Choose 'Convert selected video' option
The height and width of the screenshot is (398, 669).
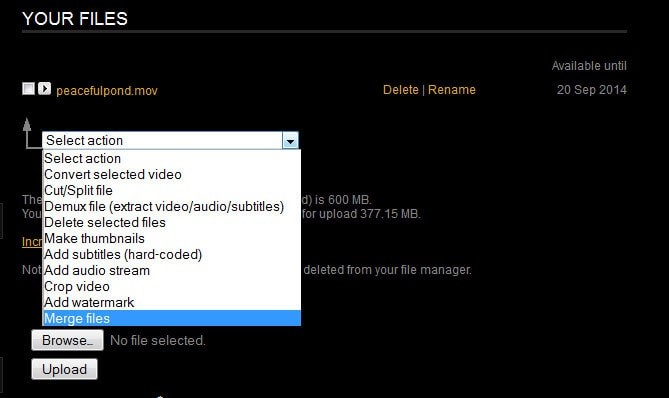(172, 174)
